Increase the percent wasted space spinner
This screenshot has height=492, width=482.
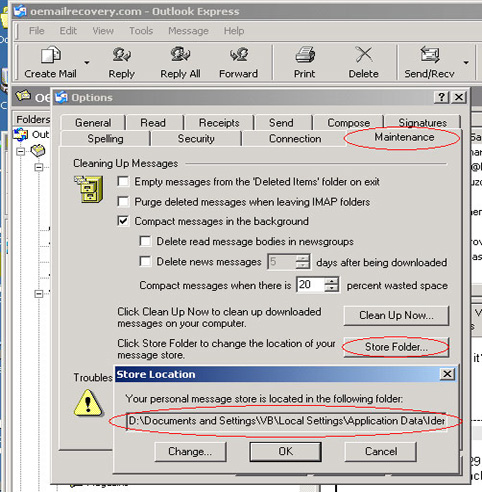pos(331,281)
